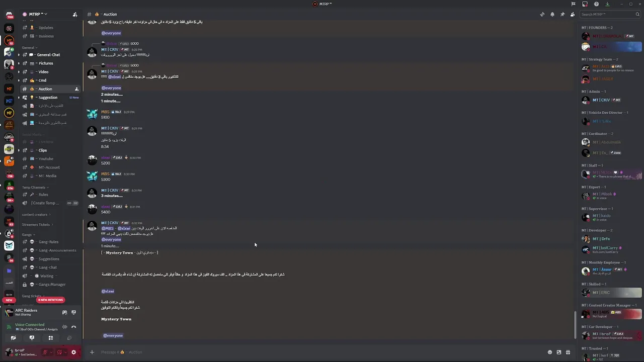Open user settings gear icon
This screenshot has width=644, height=362.
click(73, 352)
